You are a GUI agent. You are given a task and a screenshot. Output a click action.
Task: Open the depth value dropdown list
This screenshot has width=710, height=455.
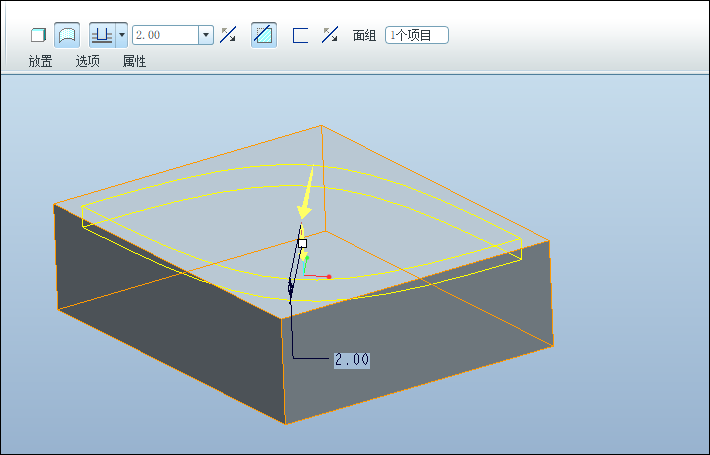pos(206,35)
